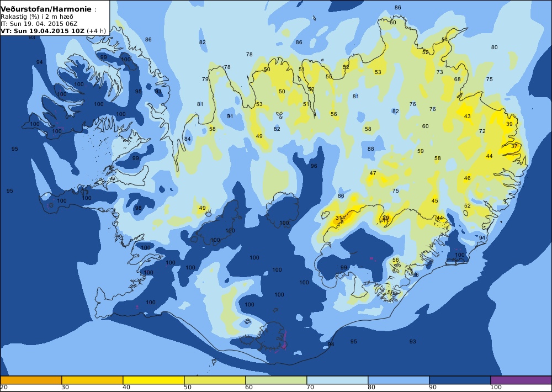Screen dimensions: 552x392
Task: Click the map value '45'
Action: (435, 201)
